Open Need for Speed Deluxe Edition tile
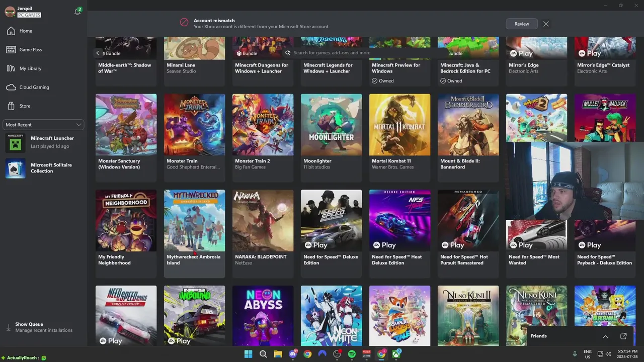 pyautogui.click(x=331, y=233)
